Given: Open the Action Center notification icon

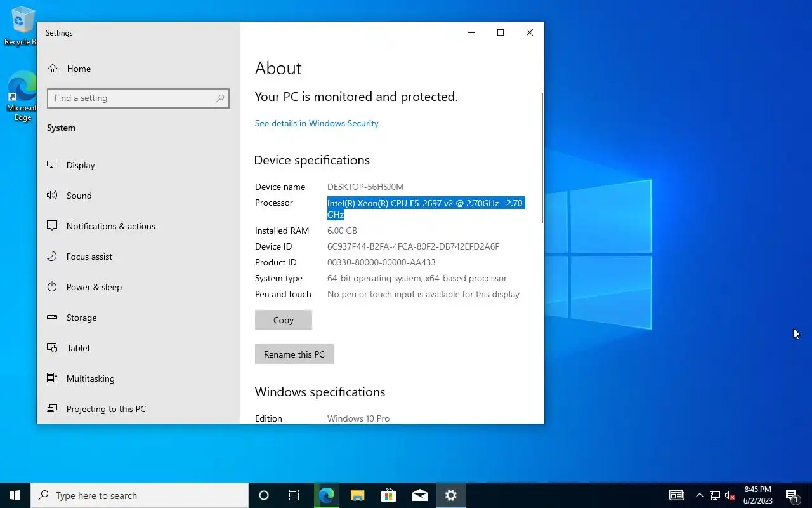Looking at the screenshot, I should tap(792, 495).
